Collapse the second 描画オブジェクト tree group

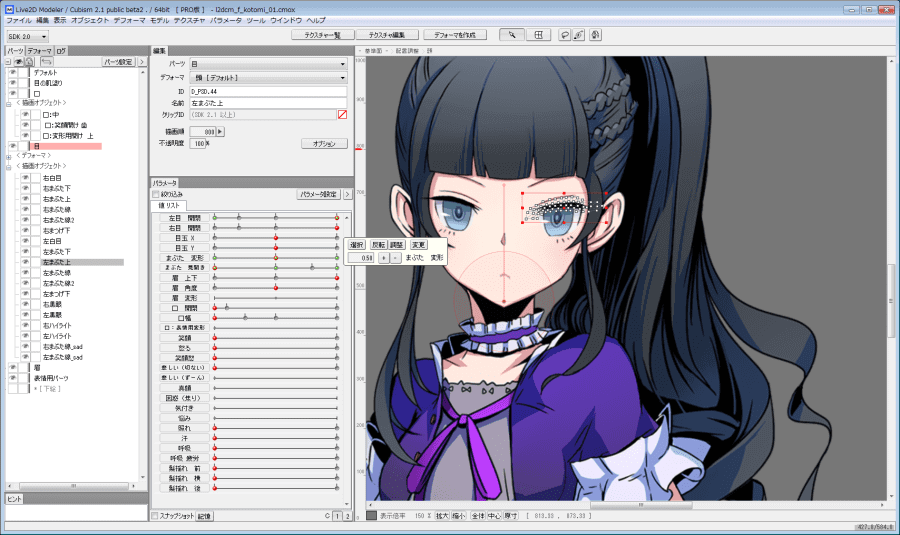9,167
